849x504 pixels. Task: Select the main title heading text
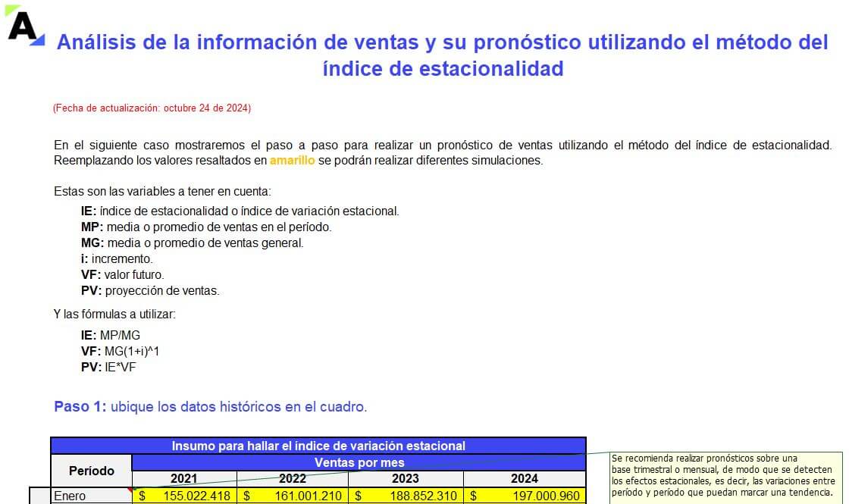[x=443, y=55]
